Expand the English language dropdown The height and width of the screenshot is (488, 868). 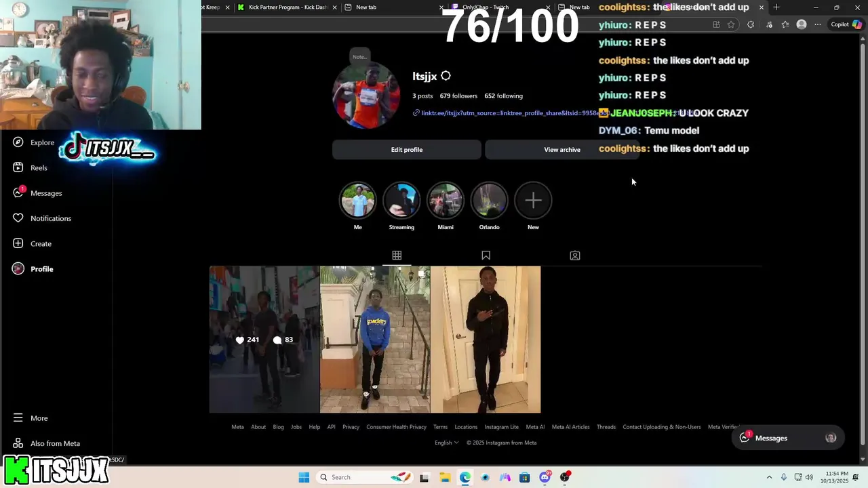[447, 443]
